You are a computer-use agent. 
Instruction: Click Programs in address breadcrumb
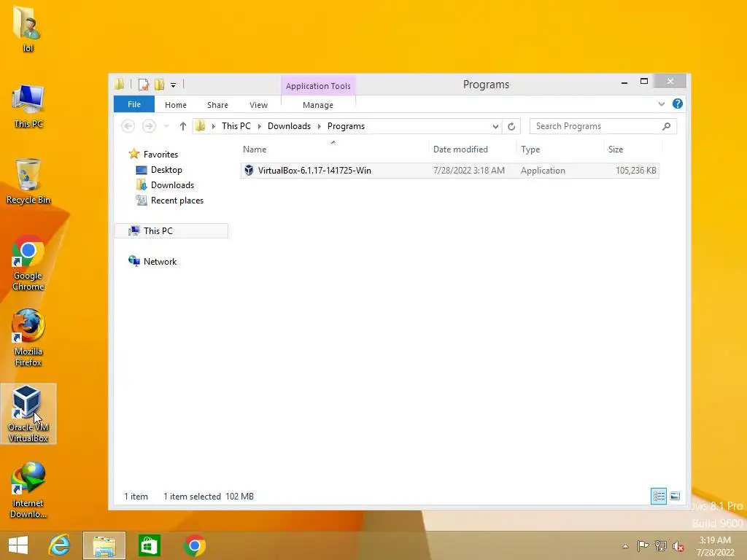coord(346,126)
